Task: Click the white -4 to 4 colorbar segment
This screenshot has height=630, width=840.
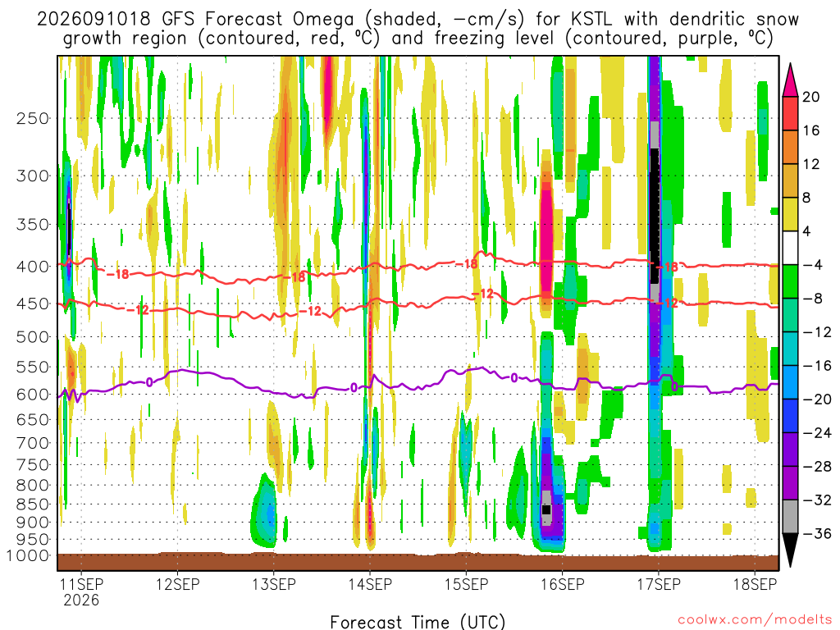Action: point(790,248)
